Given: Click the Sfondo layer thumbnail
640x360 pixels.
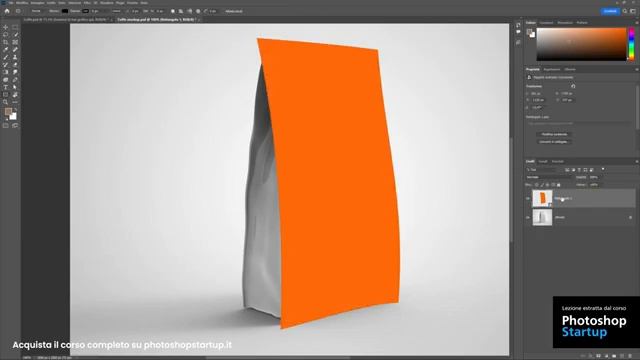Looking at the screenshot, I should (542, 218).
